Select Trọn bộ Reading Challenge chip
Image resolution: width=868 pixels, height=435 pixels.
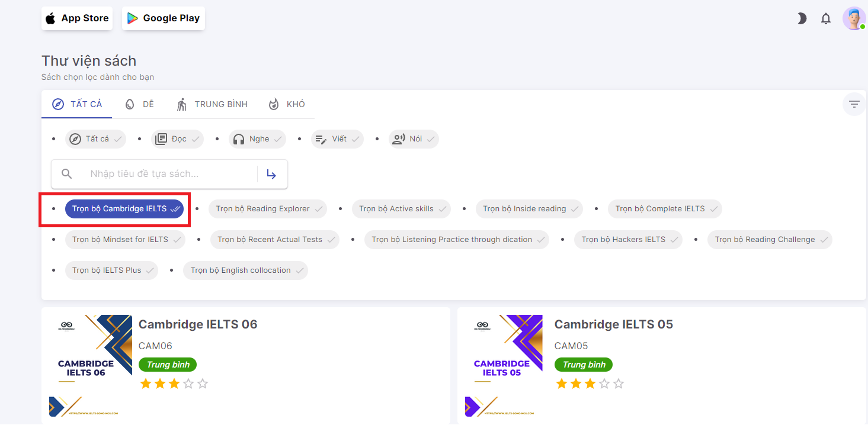[770, 240]
